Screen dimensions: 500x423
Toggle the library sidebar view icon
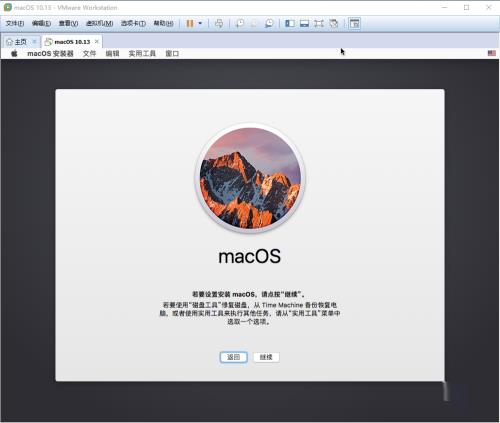[x=290, y=23]
